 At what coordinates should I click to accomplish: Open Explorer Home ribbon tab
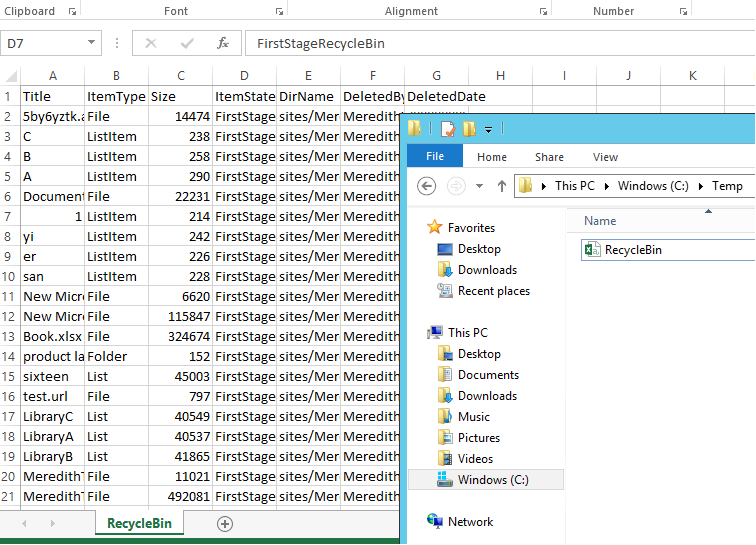click(x=492, y=157)
